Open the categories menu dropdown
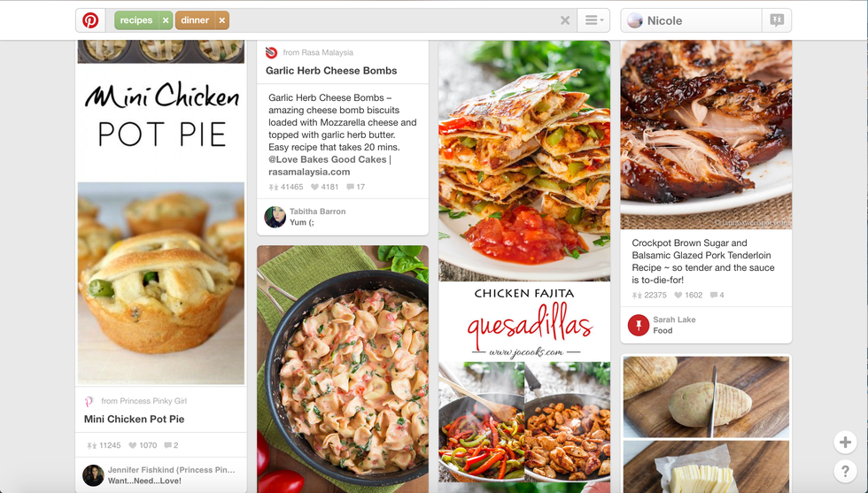The image size is (868, 493). 593,20
